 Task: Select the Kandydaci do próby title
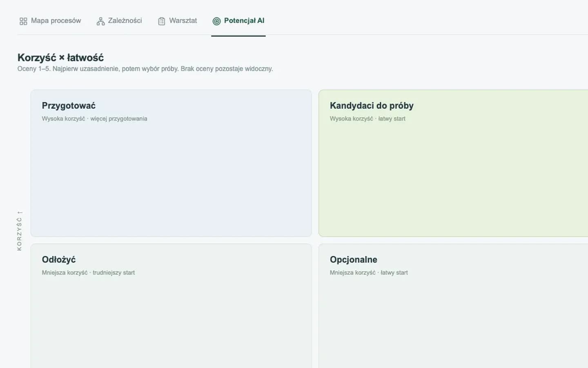coord(372,105)
